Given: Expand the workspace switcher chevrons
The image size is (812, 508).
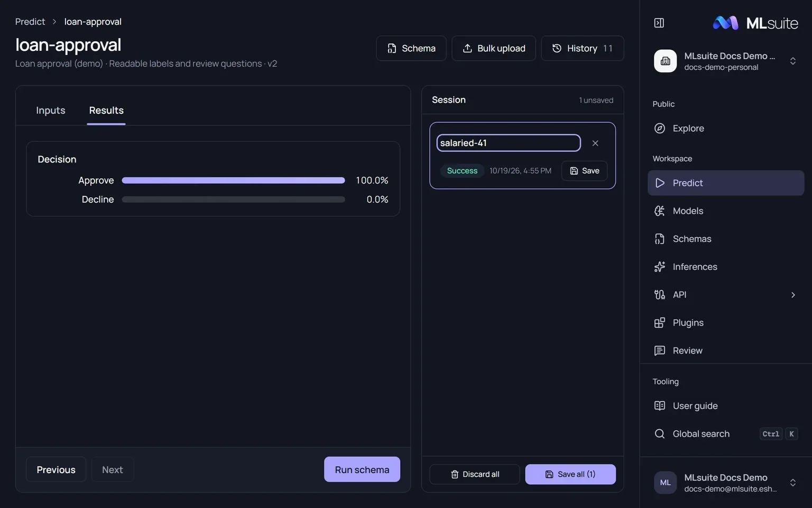Looking at the screenshot, I should coord(792,61).
